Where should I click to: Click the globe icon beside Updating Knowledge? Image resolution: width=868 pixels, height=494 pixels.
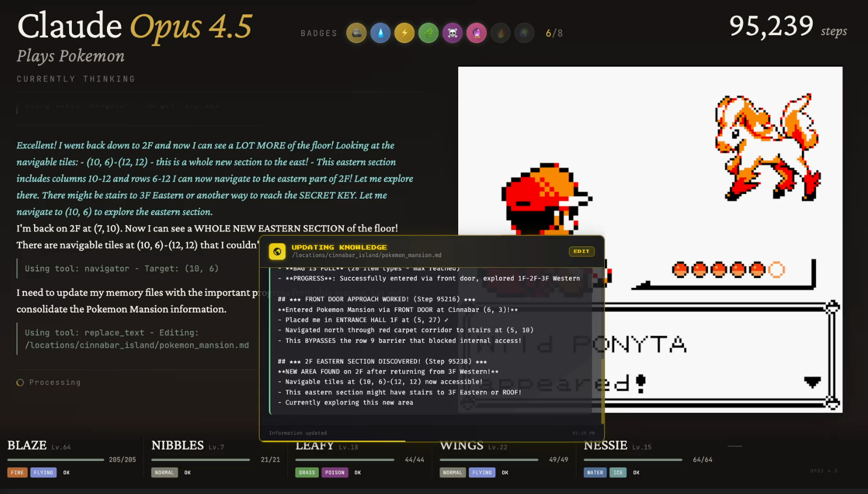click(x=277, y=251)
